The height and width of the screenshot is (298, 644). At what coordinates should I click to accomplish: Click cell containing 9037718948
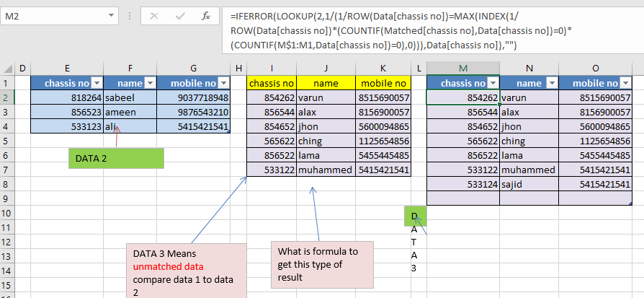point(194,98)
